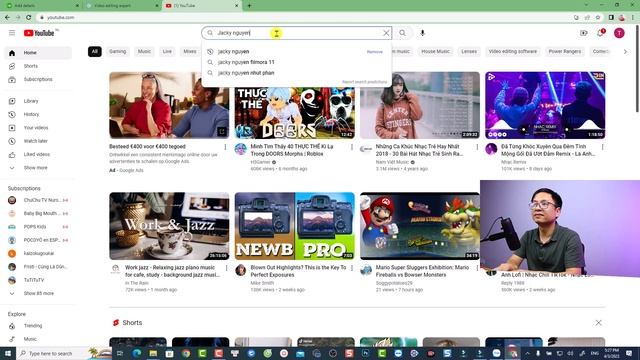The width and height of the screenshot is (640, 360).
Task: Open options for the DOORS Morphs video
Action: point(352,147)
